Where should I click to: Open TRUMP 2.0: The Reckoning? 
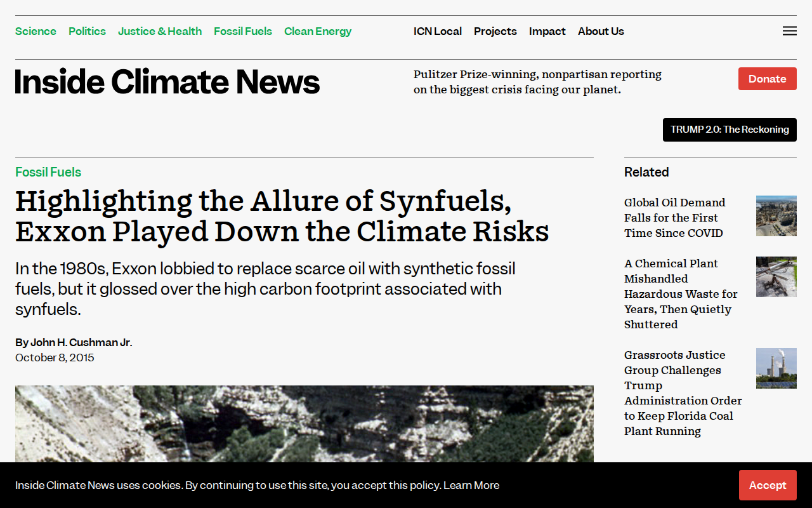point(730,130)
